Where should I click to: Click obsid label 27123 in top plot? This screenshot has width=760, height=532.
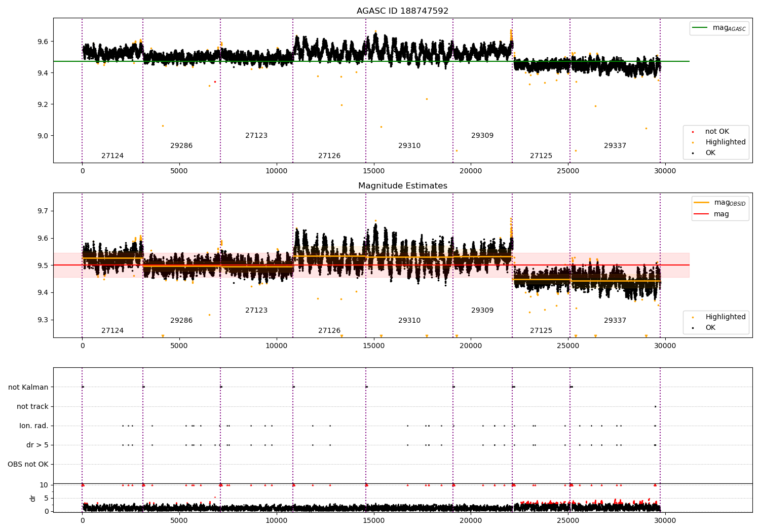(256, 135)
